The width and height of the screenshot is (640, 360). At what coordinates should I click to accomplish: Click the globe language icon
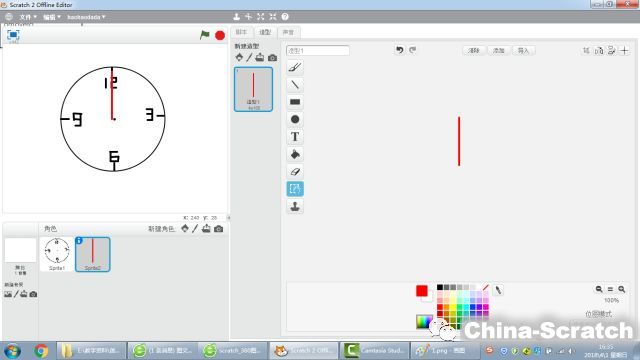9,17
